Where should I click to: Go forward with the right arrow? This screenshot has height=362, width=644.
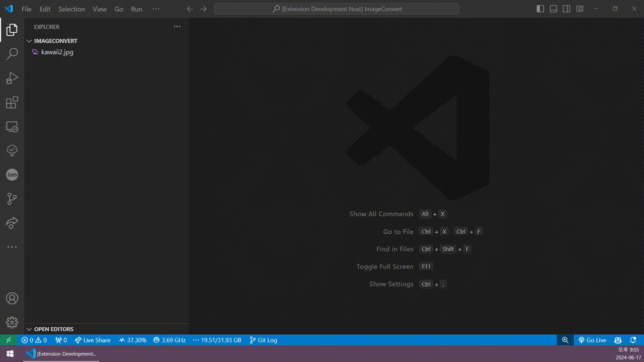tap(203, 9)
